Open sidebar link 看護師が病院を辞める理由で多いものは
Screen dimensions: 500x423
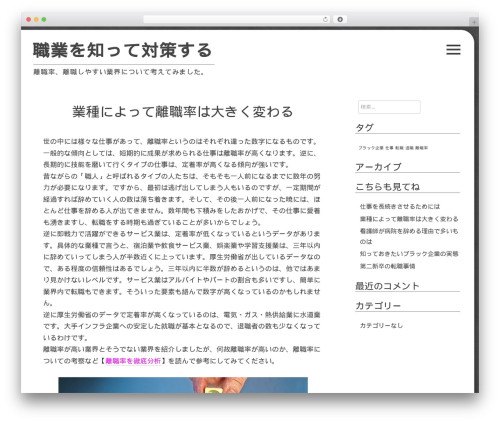click(x=409, y=236)
